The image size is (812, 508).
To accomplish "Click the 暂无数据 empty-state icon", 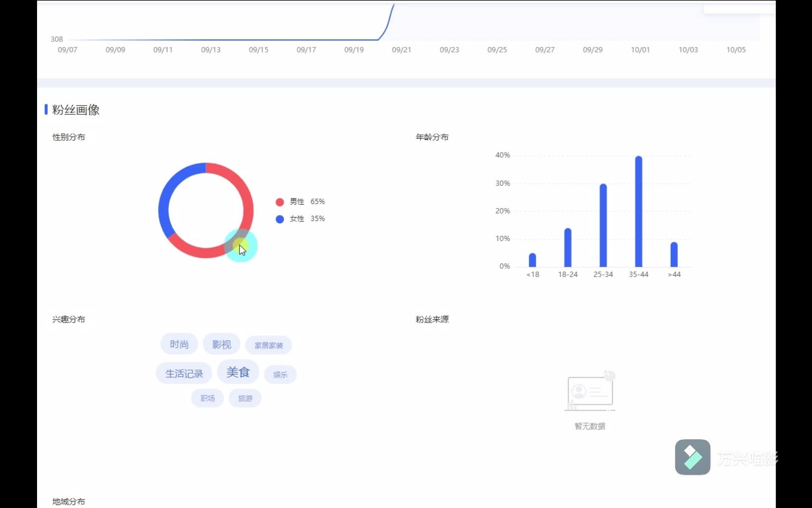I will point(590,390).
